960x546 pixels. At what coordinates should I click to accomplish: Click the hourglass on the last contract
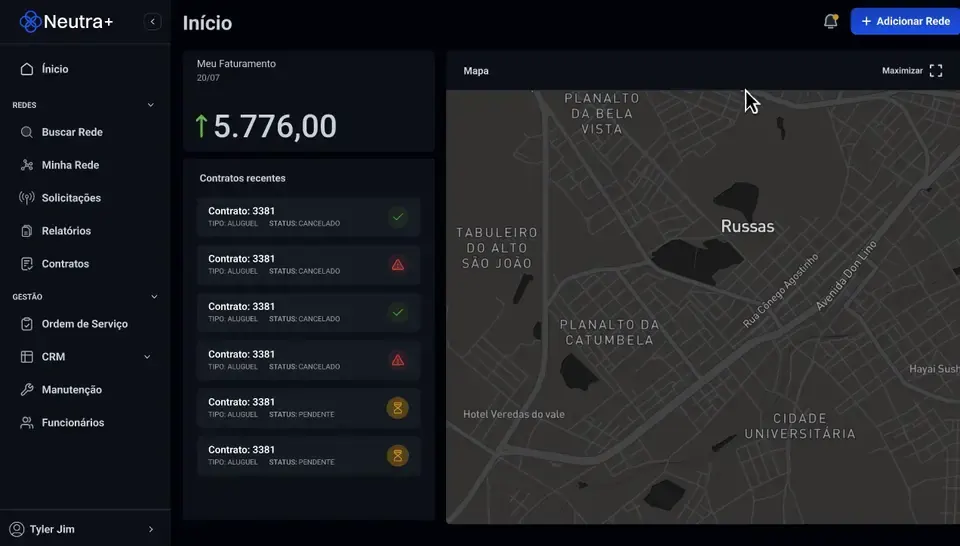[x=397, y=455]
